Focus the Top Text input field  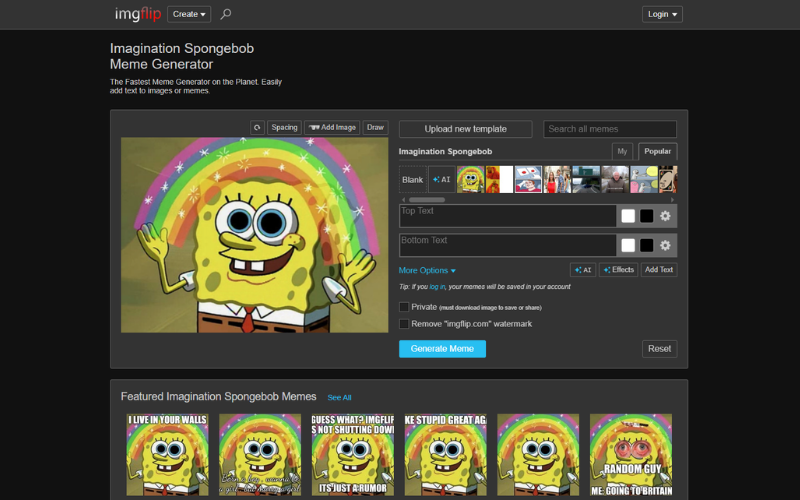(x=508, y=216)
